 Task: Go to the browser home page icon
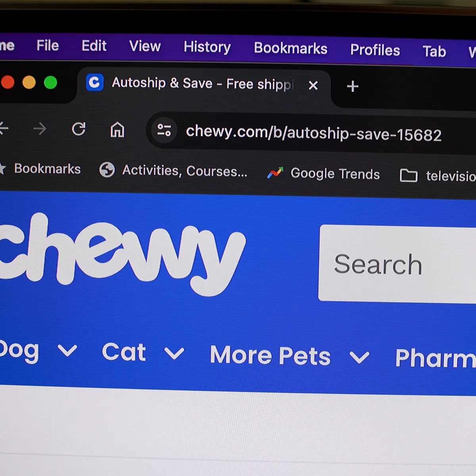(x=117, y=130)
